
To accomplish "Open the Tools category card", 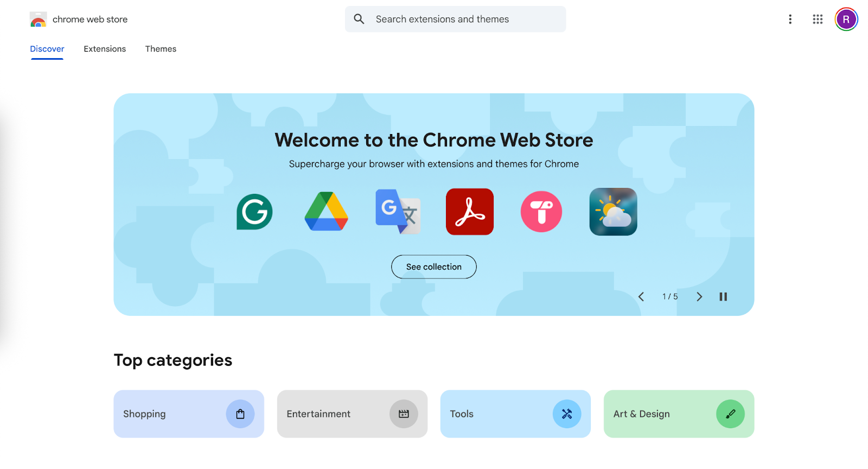I will pos(515,414).
